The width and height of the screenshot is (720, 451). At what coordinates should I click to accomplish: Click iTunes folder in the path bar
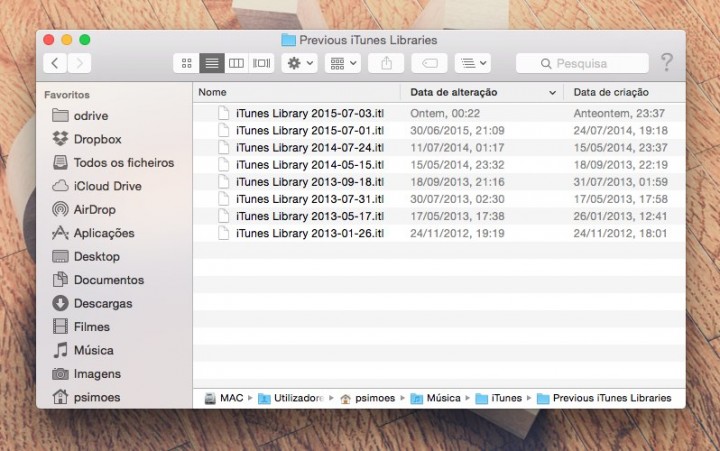click(x=499, y=398)
